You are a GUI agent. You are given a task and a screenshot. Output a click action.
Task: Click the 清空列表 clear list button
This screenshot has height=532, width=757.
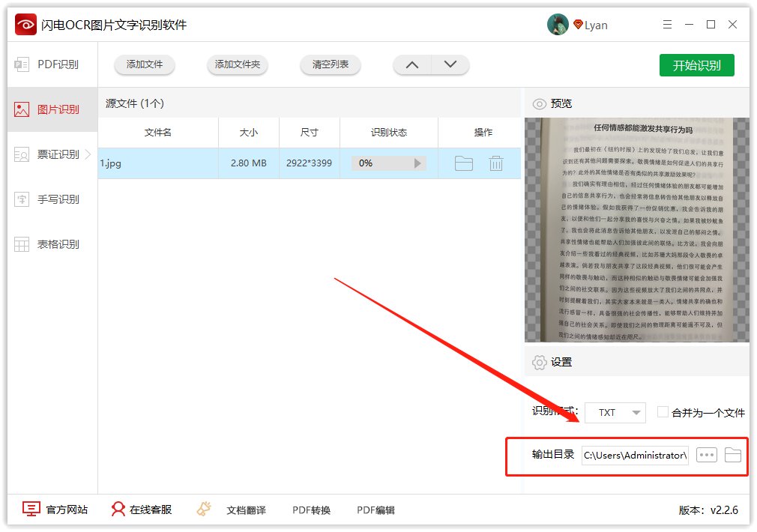tap(330, 65)
